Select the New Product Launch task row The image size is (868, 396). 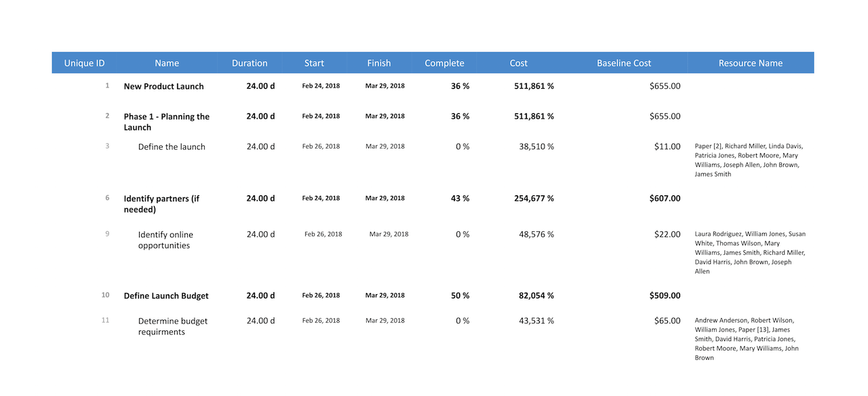pos(163,86)
